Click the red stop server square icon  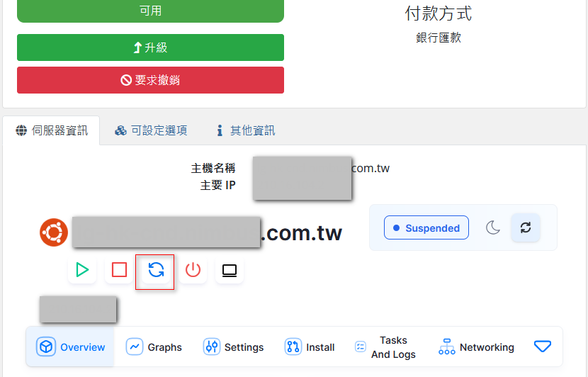pos(119,270)
